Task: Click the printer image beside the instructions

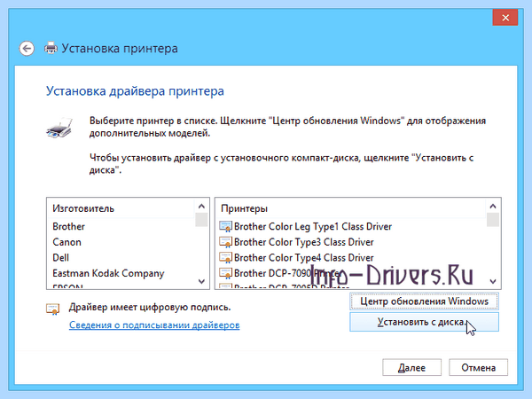Action: pyautogui.click(x=60, y=129)
